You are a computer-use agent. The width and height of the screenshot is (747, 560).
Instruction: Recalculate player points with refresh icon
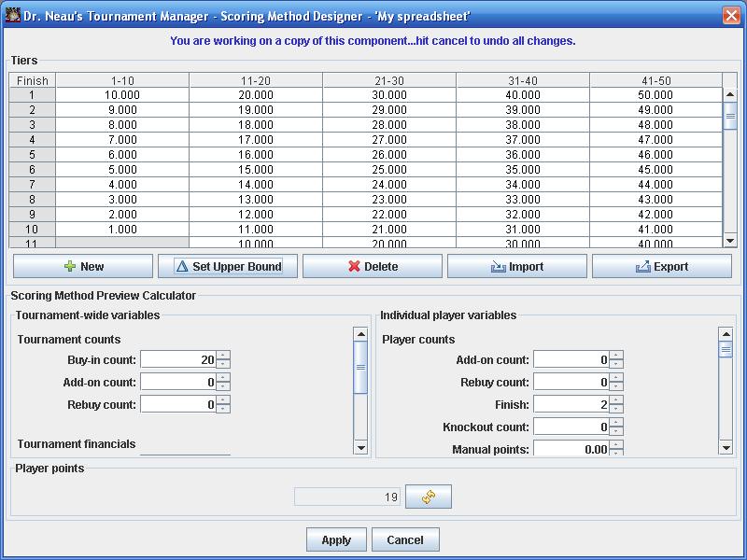[x=429, y=497]
